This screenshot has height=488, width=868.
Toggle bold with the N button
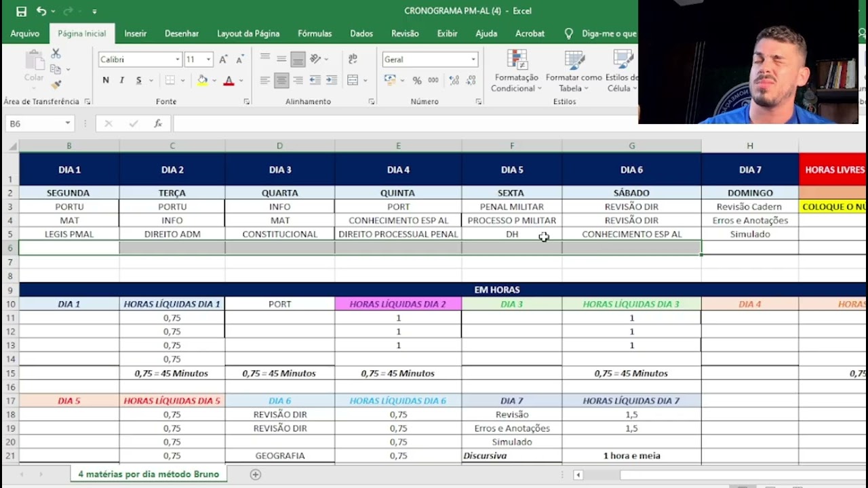106,80
